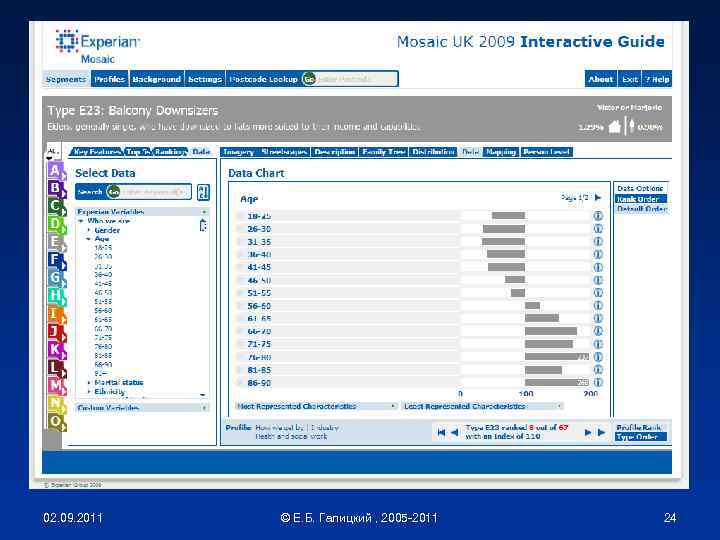
Task: Select 56-60 in the Age tree
Action: (103, 310)
